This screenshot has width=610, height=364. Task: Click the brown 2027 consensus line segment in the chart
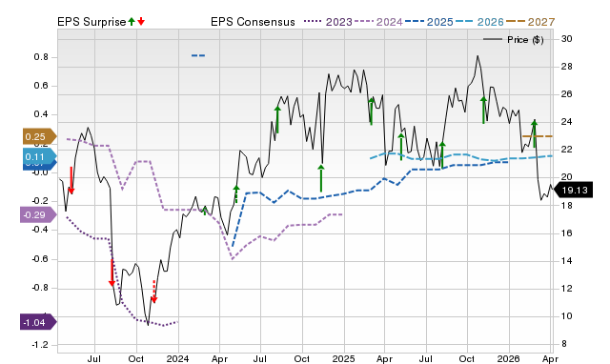pyautogui.click(x=538, y=136)
